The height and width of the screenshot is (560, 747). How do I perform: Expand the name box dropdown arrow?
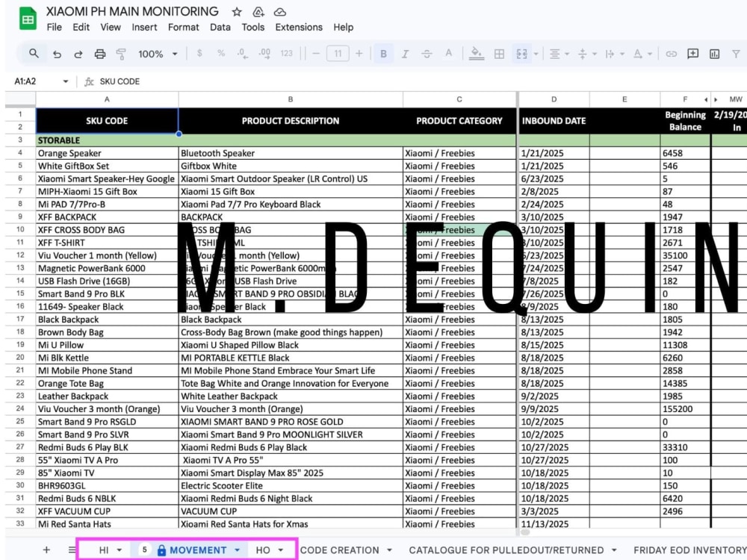tap(66, 81)
